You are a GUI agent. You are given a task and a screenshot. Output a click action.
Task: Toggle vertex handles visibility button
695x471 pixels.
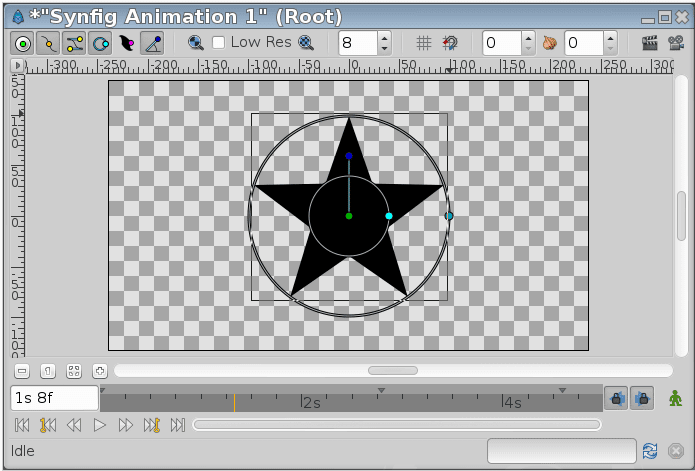(x=48, y=43)
